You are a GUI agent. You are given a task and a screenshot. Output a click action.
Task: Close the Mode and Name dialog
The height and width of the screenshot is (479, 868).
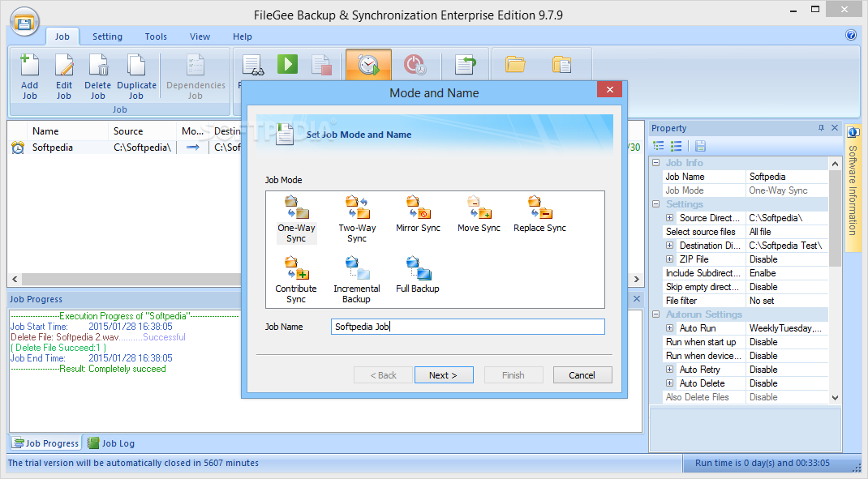pos(609,90)
